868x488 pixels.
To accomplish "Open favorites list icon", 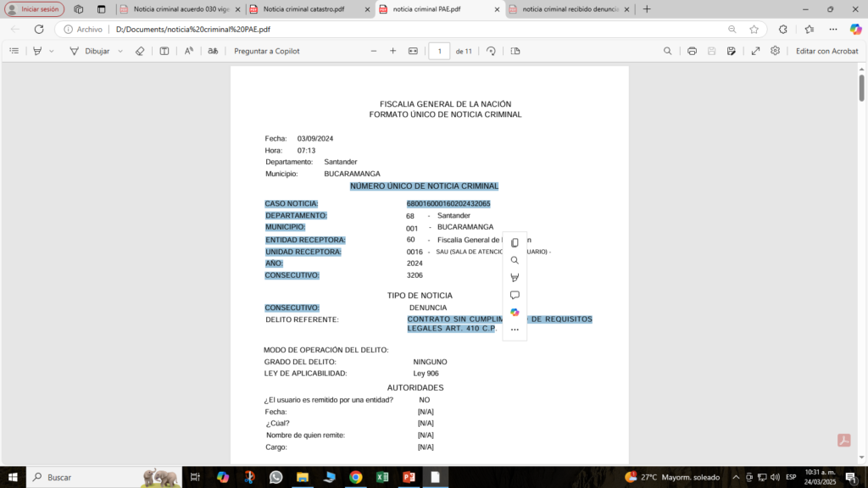I will coord(810,30).
